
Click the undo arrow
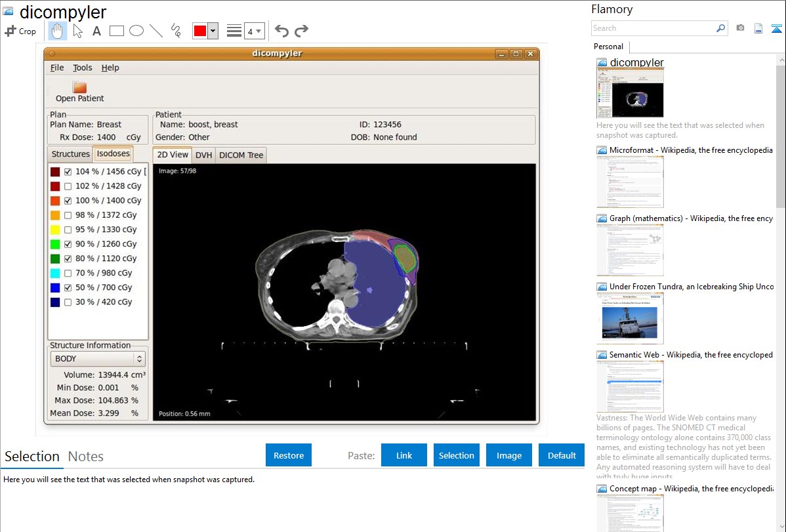point(281,31)
